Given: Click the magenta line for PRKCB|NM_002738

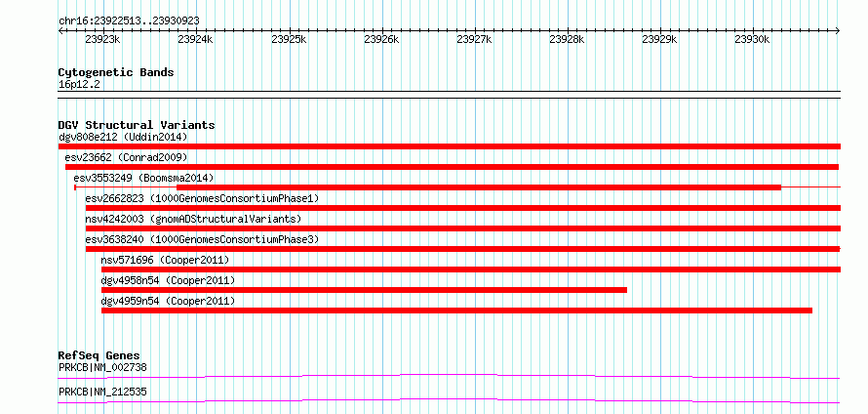Looking at the screenshot, I should click(449, 376).
